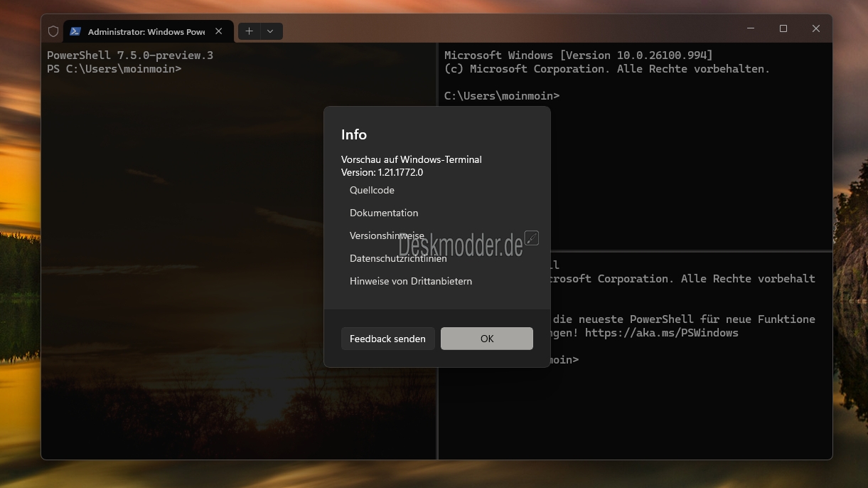The height and width of the screenshot is (488, 868).
Task: Open a new tab with plus button
Action: 249,31
